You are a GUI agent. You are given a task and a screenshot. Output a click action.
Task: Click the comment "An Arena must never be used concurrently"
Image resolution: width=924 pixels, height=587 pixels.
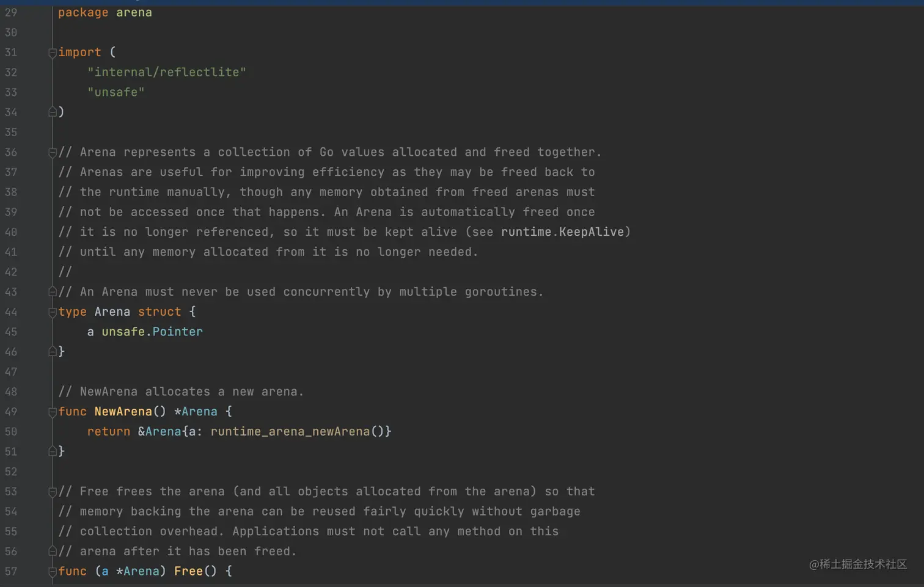pyautogui.click(x=225, y=292)
